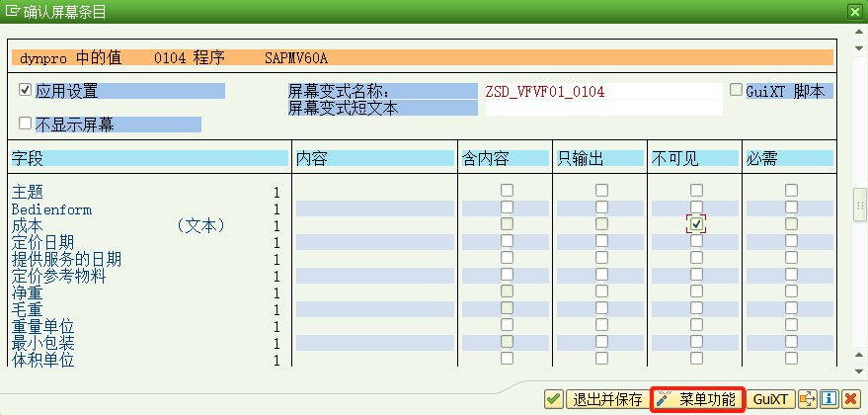This screenshot has height=415, width=868.
Task: Click the 菜单功能 button
Action: [698, 399]
